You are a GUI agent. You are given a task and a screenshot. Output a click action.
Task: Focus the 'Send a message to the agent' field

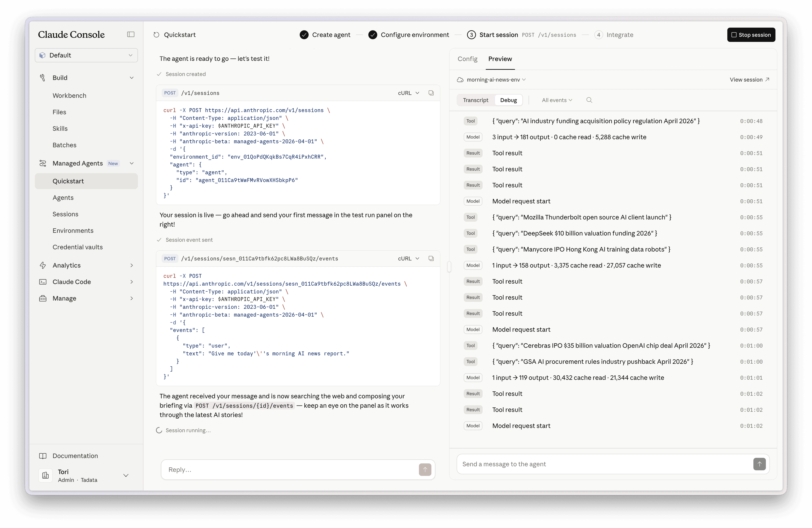pyautogui.click(x=604, y=464)
